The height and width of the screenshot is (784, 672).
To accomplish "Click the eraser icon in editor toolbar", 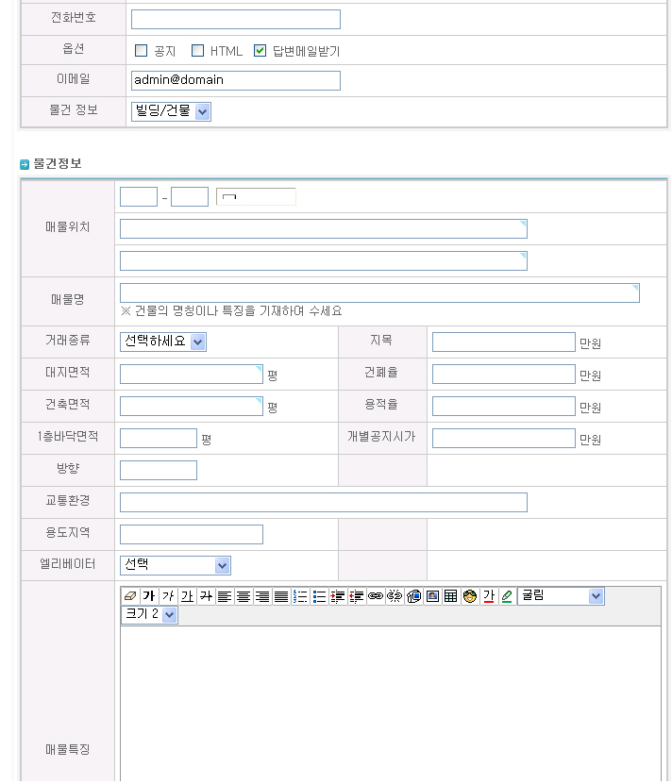I will (130, 596).
